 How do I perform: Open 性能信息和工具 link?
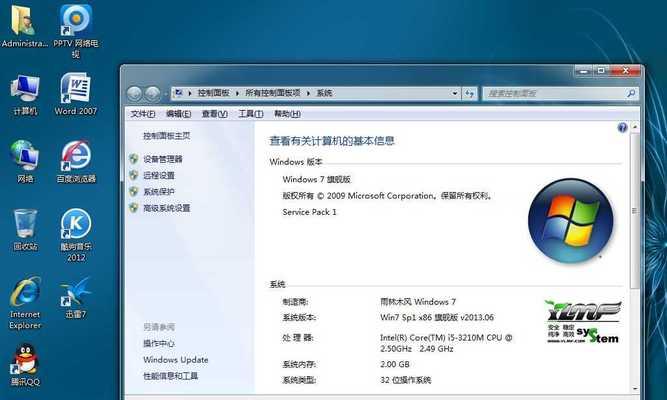170,376
